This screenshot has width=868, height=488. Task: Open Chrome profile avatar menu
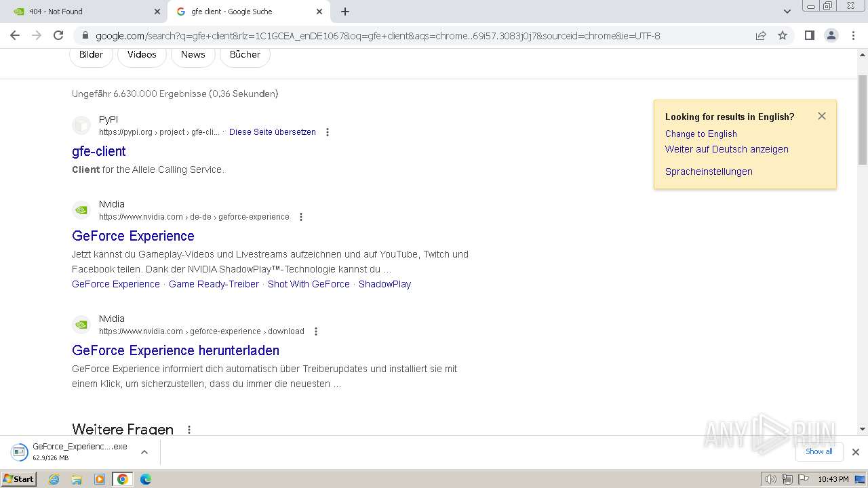831,35
